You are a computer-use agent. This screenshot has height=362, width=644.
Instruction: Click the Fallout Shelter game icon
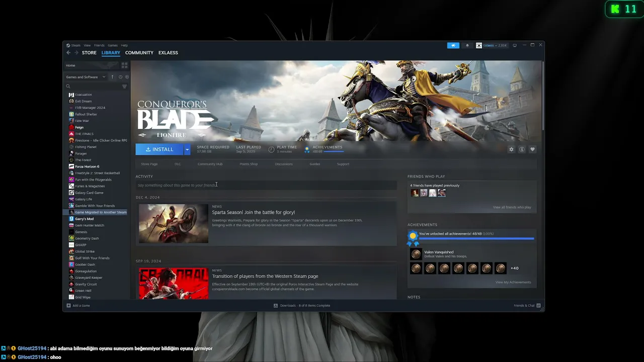[x=71, y=114]
